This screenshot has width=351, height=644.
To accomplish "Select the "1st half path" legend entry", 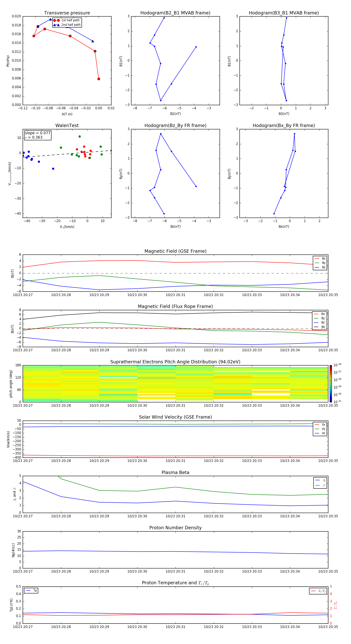I will [67, 20].
